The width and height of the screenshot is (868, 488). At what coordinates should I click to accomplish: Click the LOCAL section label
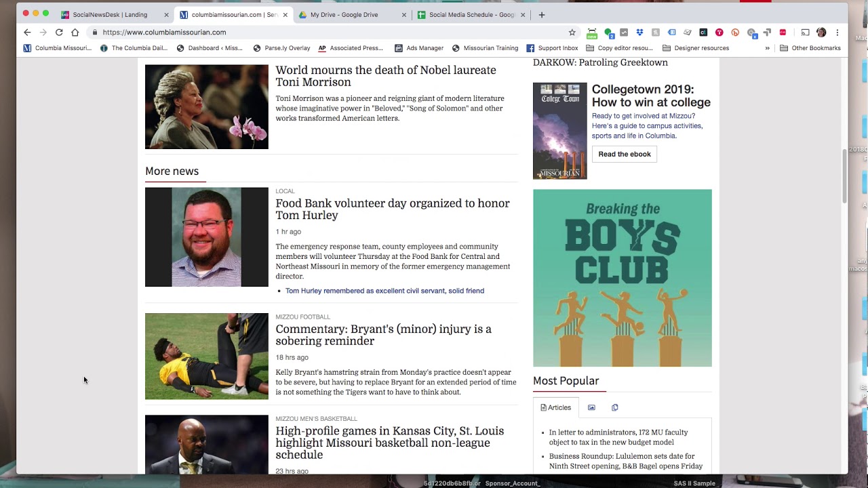pyautogui.click(x=285, y=191)
